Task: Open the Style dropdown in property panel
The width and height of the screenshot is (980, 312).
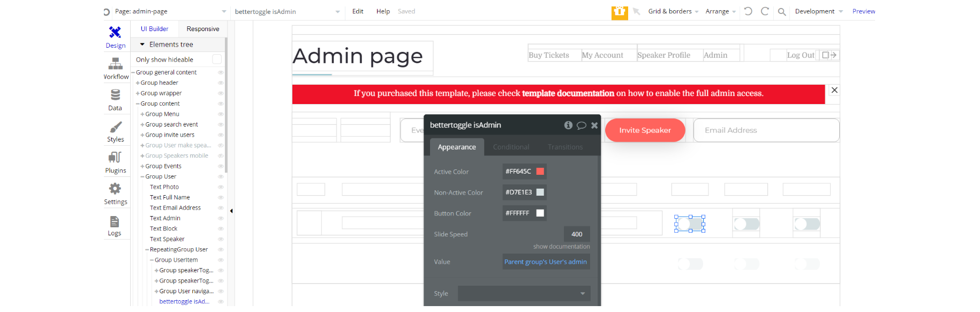Action: click(524, 293)
